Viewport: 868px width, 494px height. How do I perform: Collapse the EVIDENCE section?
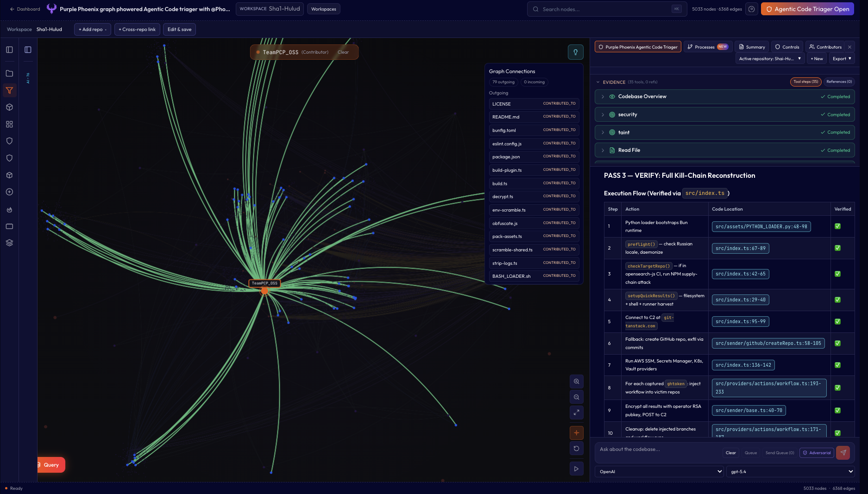[598, 82]
